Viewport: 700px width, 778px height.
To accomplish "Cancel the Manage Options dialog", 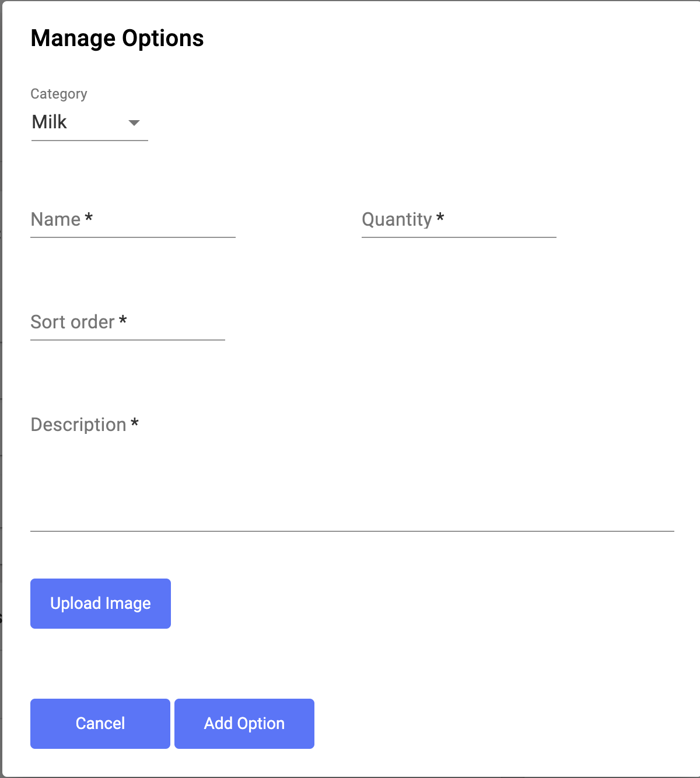I will click(100, 723).
